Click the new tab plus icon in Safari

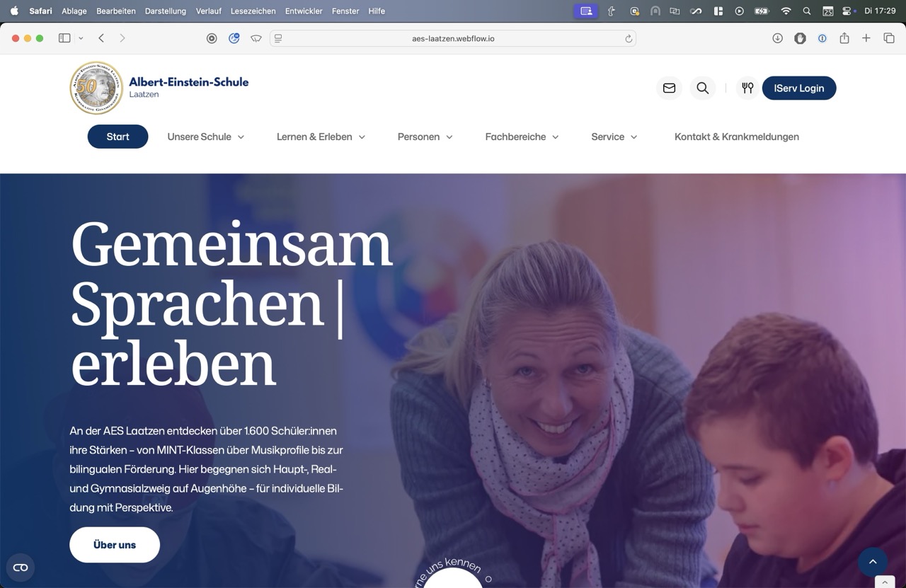866,38
